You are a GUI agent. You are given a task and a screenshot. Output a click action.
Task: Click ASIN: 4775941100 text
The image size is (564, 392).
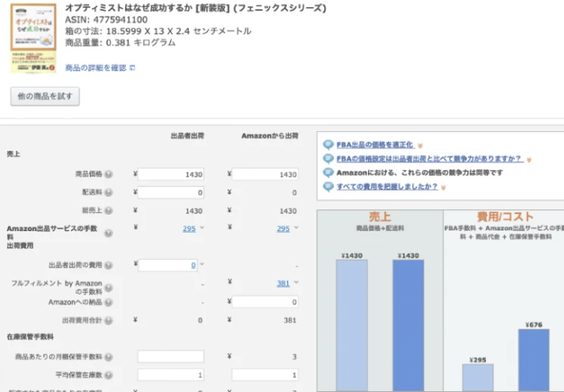[x=106, y=20]
